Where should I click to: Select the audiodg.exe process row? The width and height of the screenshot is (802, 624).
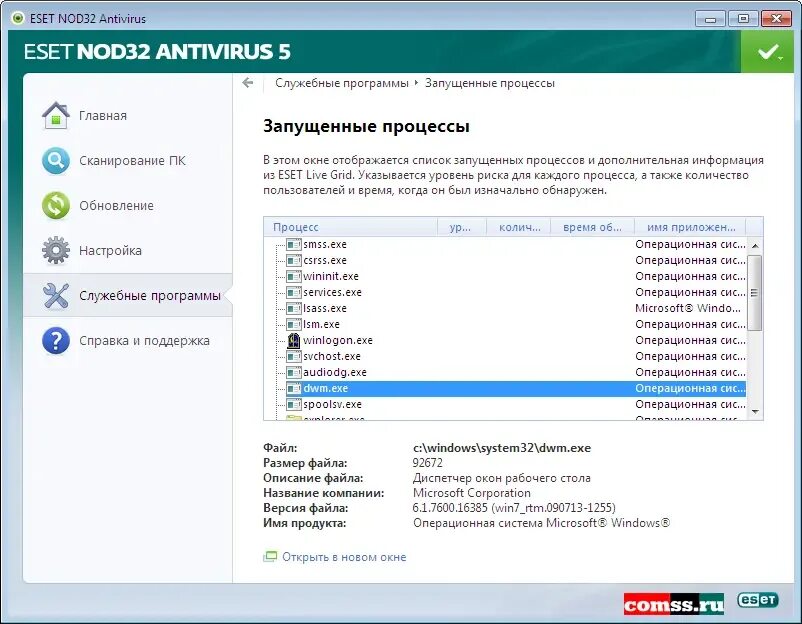(x=505, y=372)
